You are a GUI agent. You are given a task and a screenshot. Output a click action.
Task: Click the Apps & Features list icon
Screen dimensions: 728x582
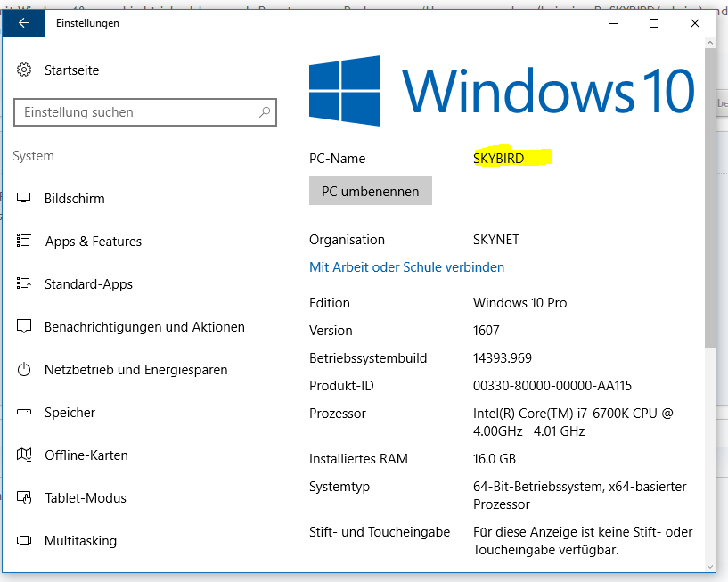coord(24,241)
